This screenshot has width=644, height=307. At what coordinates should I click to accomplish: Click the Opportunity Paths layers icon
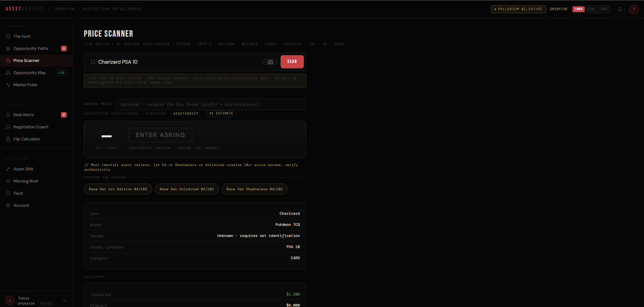click(x=8, y=48)
